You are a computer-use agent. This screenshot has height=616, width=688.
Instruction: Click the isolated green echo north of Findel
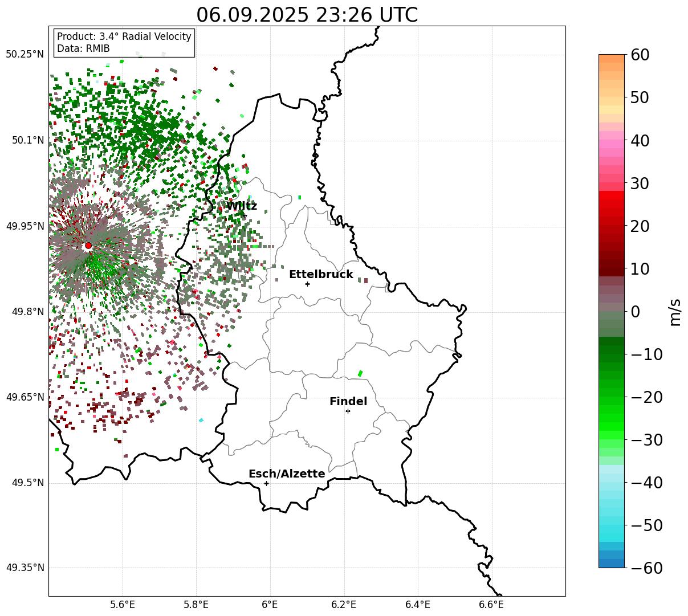point(360,373)
